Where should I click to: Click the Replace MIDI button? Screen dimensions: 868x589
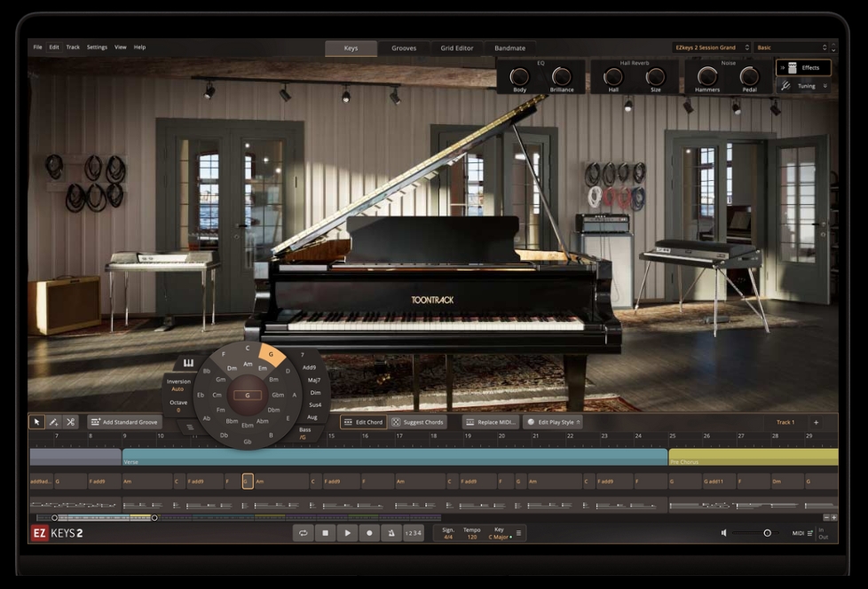click(491, 422)
